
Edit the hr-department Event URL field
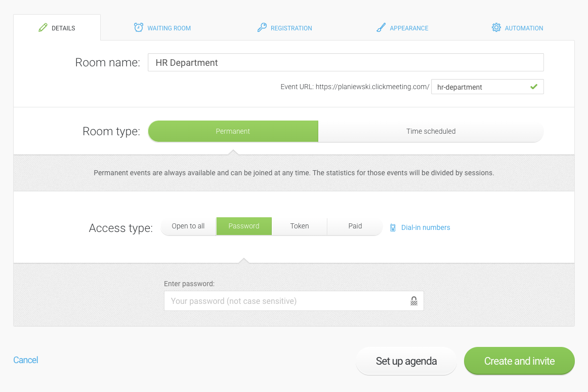pos(487,87)
